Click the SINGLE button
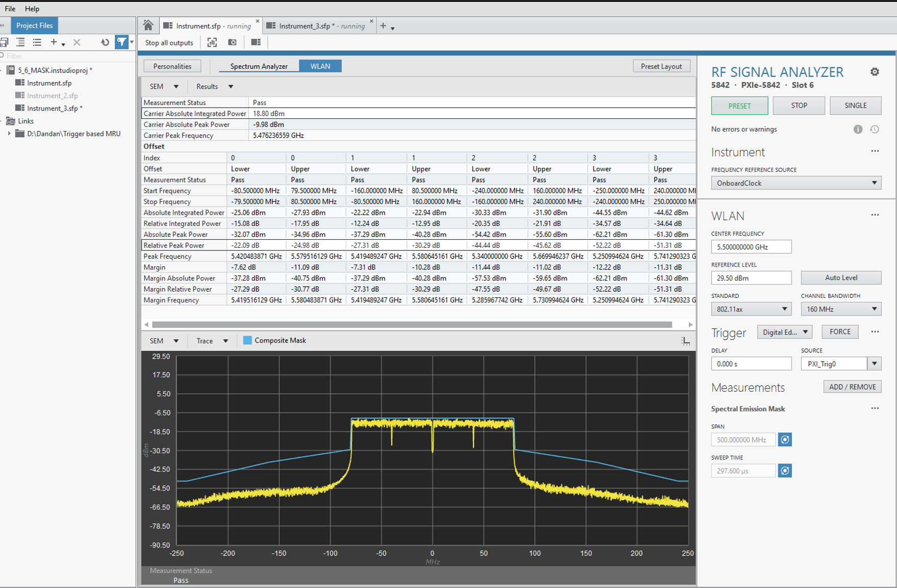Image resolution: width=897 pixels, height=588 pixels. (856, 106)
